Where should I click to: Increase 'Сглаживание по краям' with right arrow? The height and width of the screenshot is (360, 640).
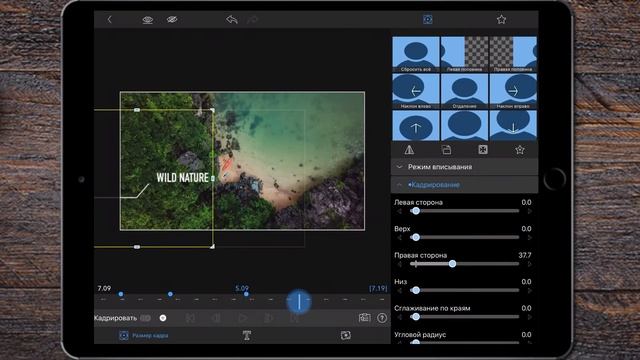click(x=529, y=317)
